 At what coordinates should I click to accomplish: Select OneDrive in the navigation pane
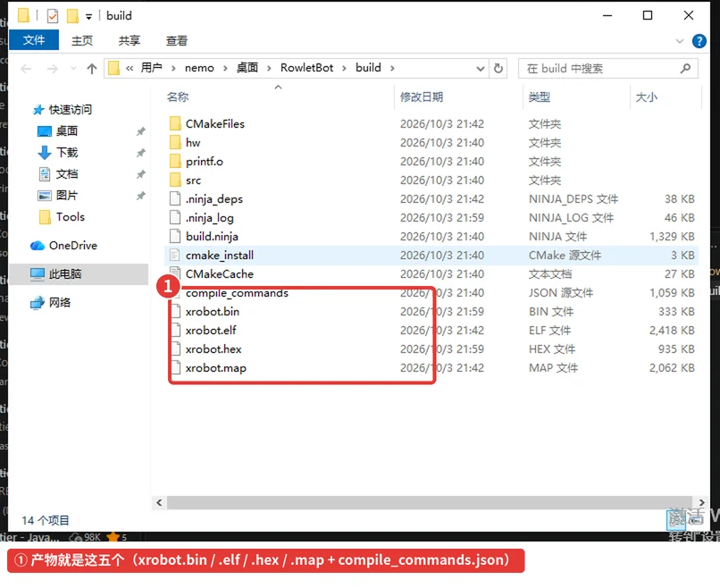point(73,246)
